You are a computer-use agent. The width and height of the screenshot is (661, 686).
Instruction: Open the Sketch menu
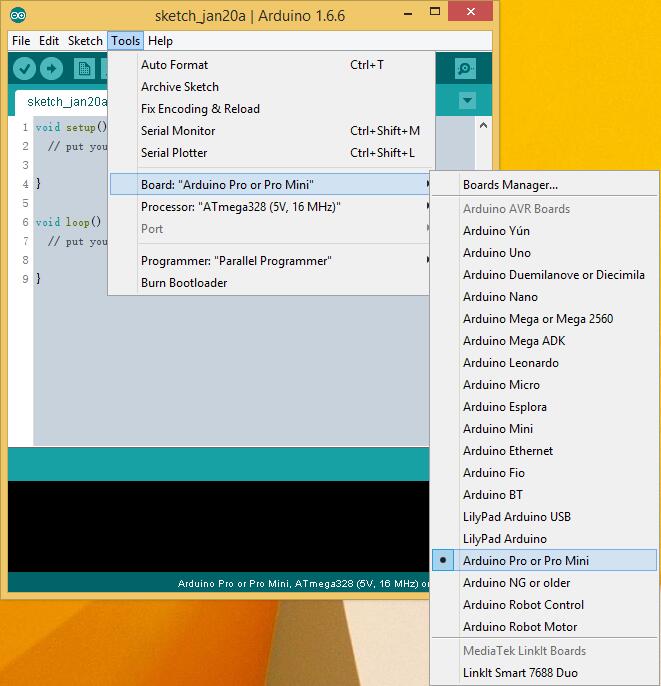pyautogui.click(x=85, y=41)
